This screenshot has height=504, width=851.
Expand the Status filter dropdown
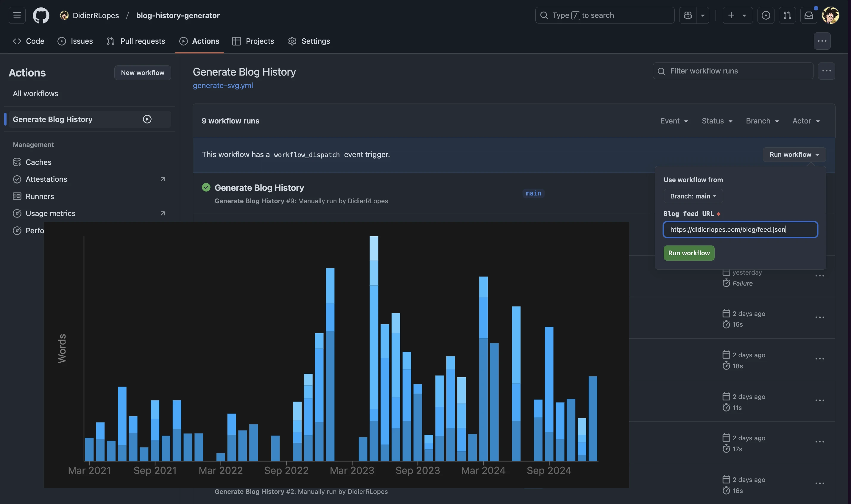[x=717, y=121]
